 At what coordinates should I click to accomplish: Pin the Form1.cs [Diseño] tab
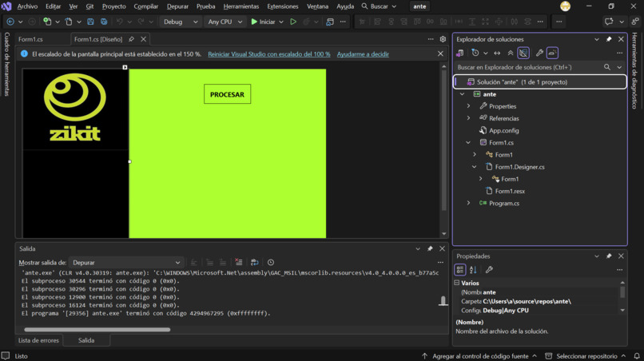tap(131, 39)
